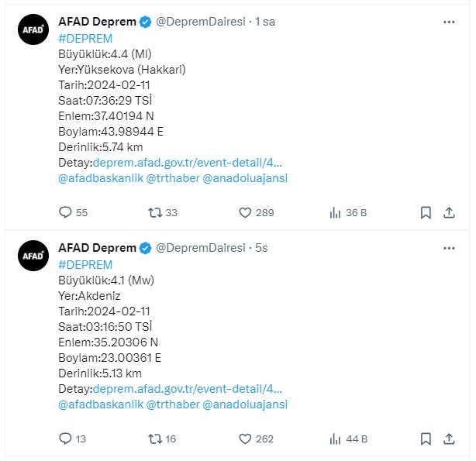Open event-detail link in the Yüksekova tweet
The image size is (476, 461).
(188, 163)
